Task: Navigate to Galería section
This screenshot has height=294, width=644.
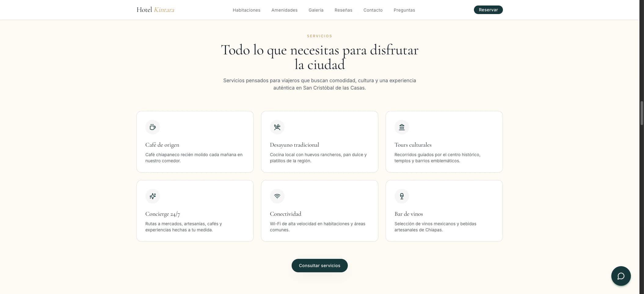Action: pos(316,10)
